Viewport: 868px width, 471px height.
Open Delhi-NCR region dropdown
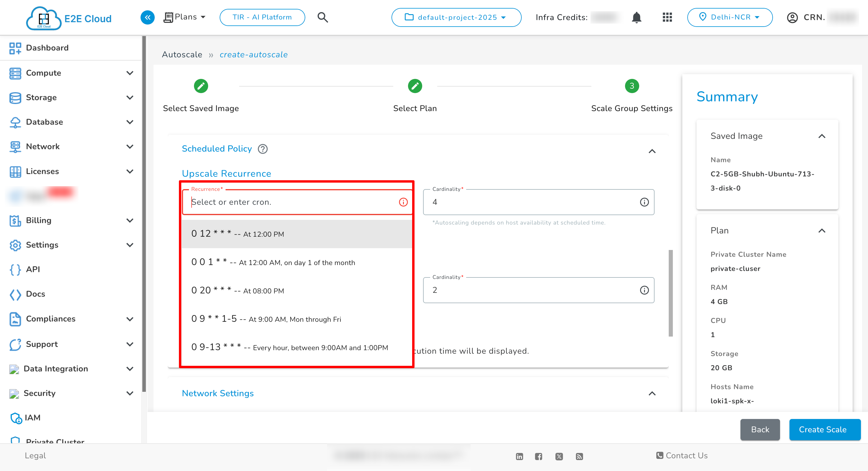coord(730,17)
